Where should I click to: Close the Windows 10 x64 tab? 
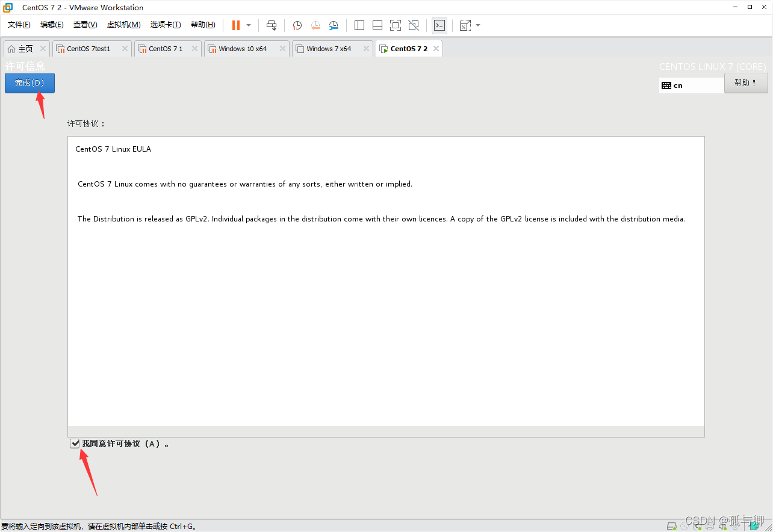point(282,49)
